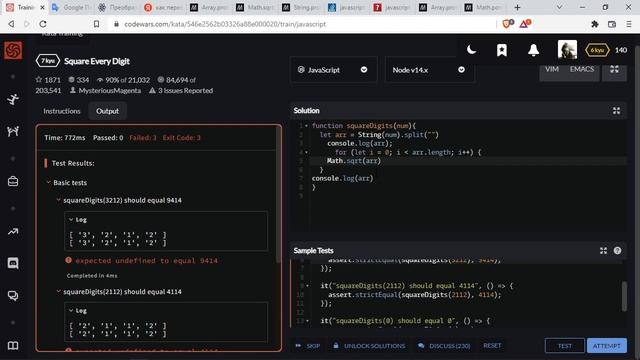Image resolution: width=640 pixels, height=360 pixels.
Task: Open the notifications bell
Action: pyautogui.click(x=533, y=50)
